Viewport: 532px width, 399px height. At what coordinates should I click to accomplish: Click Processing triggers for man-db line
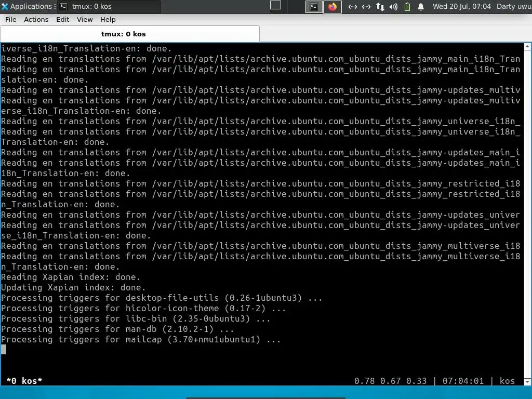point(117,329)
